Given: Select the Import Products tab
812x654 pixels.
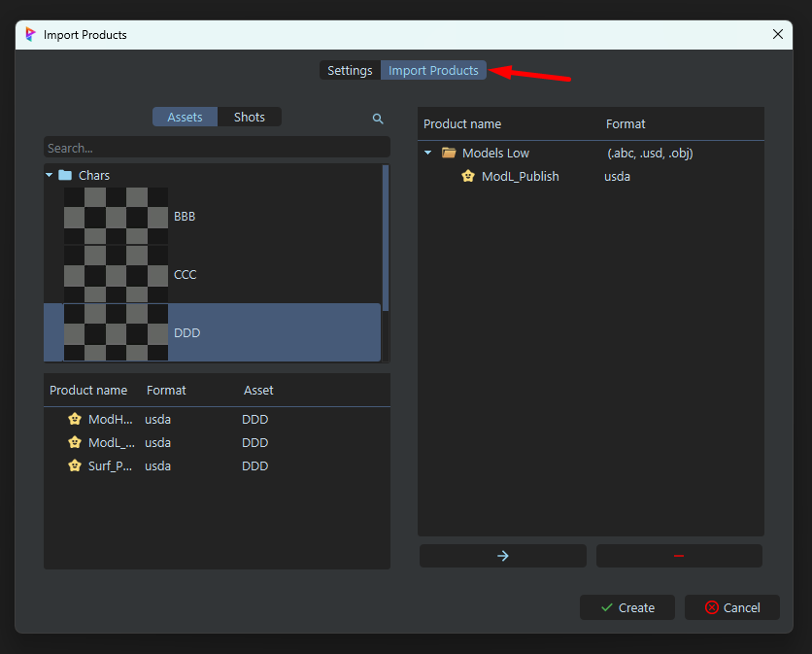Looking at the screenshot, I should tap(433, 70).
